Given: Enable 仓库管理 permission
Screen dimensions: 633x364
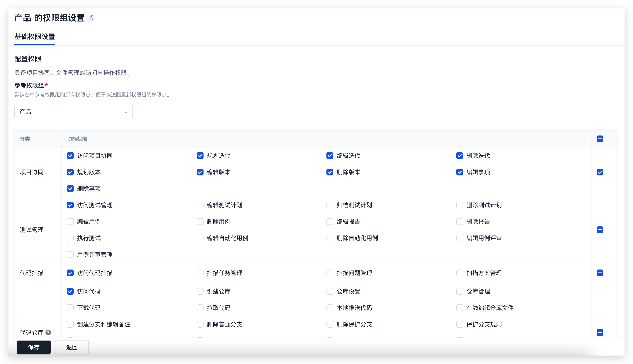Looking at the screenshot, I should point(460,291).
